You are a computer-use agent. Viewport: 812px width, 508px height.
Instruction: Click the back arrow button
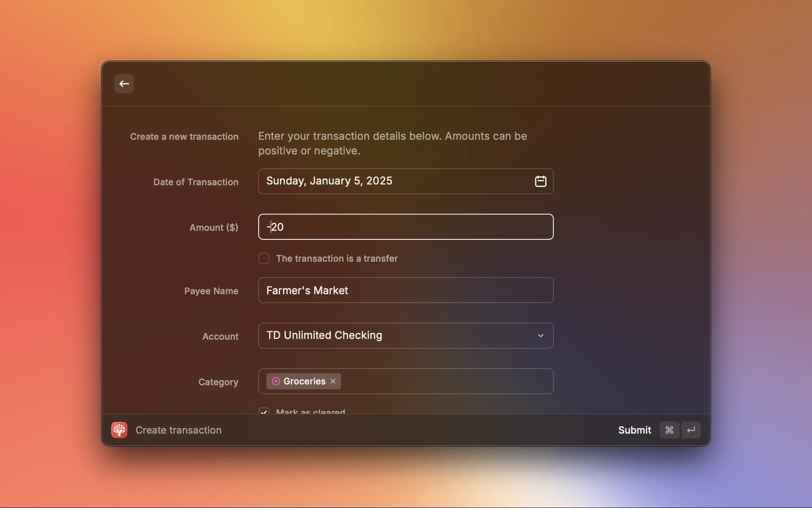(124, 84)
